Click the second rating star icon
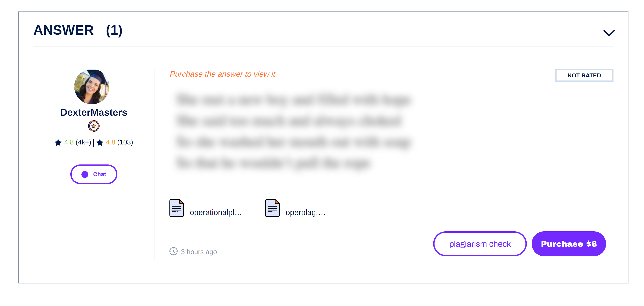Viewport: 644px width, 306px height. click(100, 142)
